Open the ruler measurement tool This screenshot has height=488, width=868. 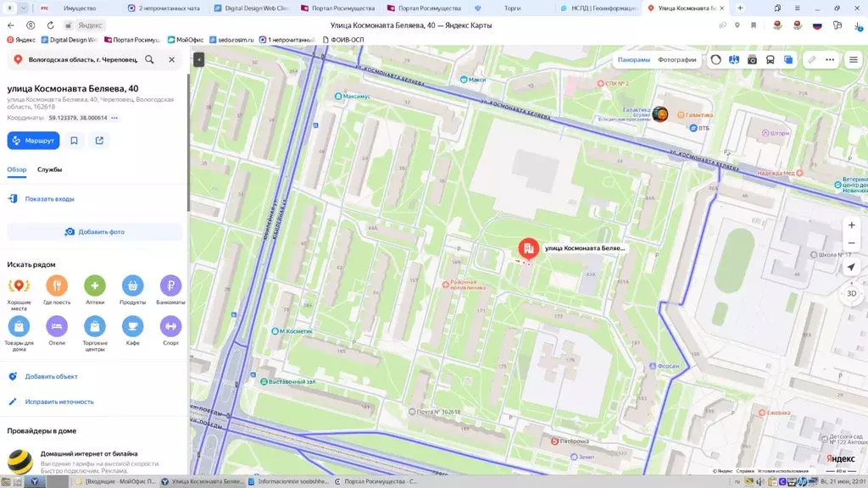click(811, 60)
